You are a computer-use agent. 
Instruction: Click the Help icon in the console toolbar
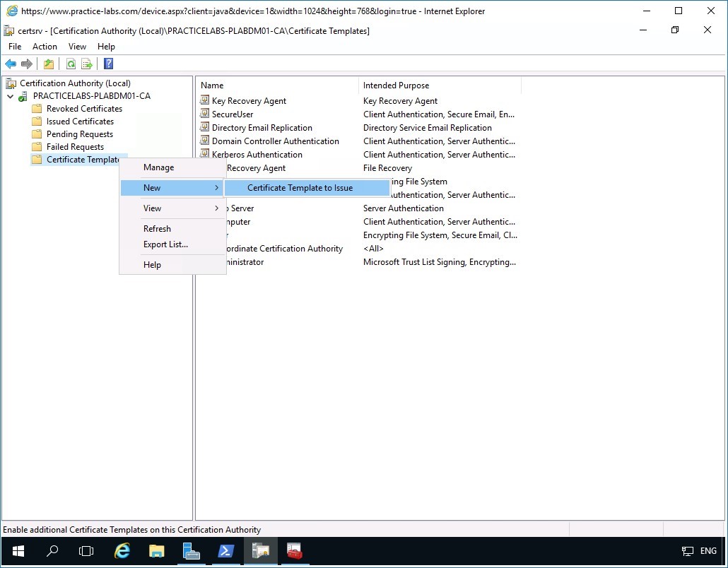[107, 64]
